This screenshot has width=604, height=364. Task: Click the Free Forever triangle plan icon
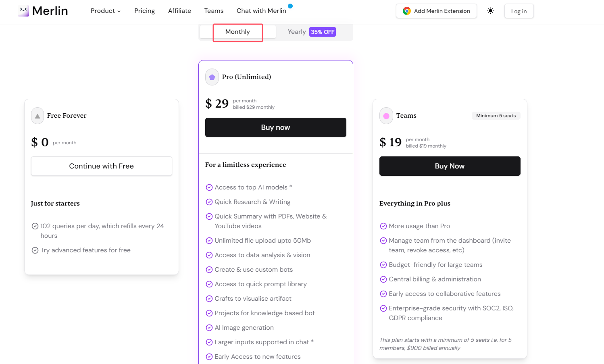[x=37, y=116]
